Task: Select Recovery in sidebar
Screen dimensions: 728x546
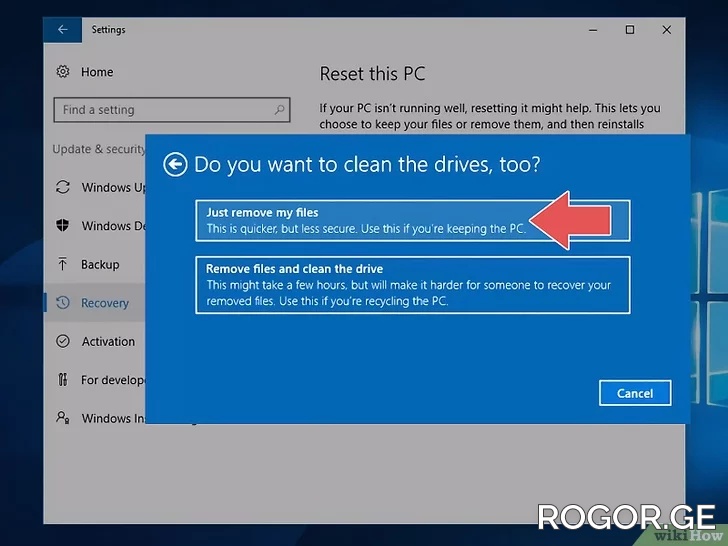Action: [105, 303]
